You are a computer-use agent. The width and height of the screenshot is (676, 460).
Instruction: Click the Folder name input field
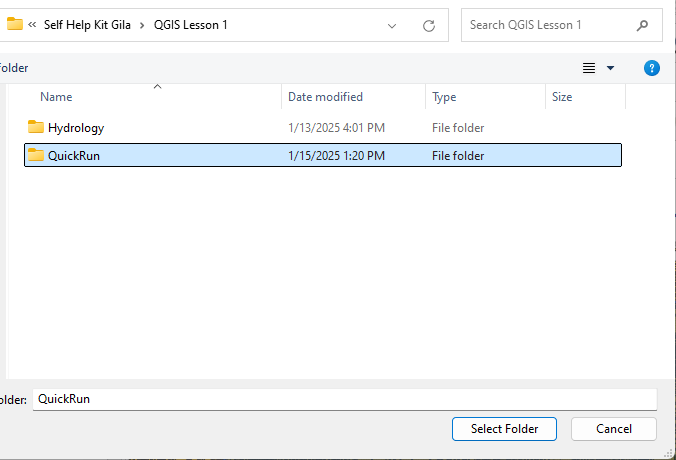click(344, 398)
